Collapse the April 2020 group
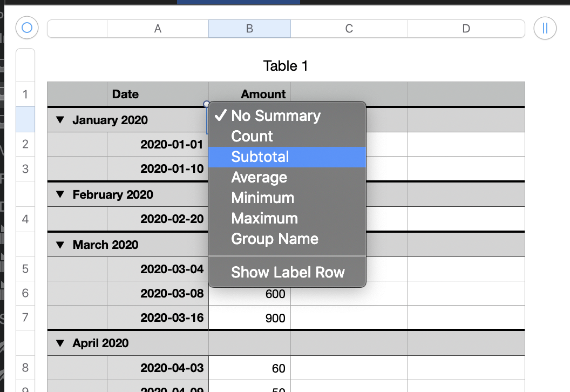This screenshot has height=392, width=570. 62,343
